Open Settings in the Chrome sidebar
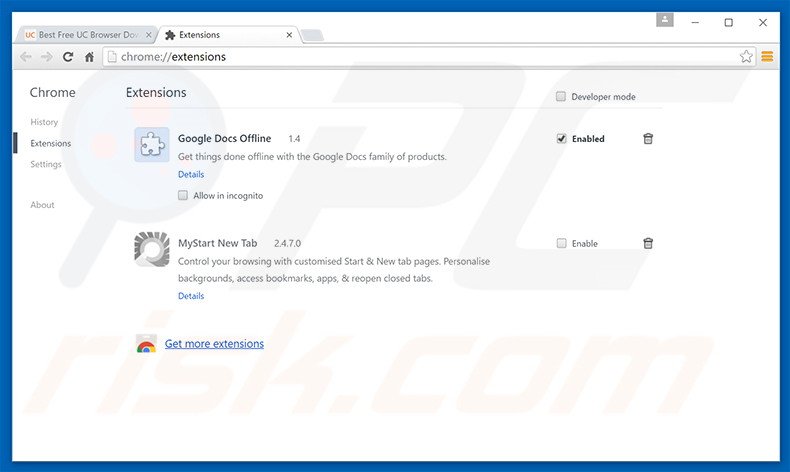 click(46, 164)
